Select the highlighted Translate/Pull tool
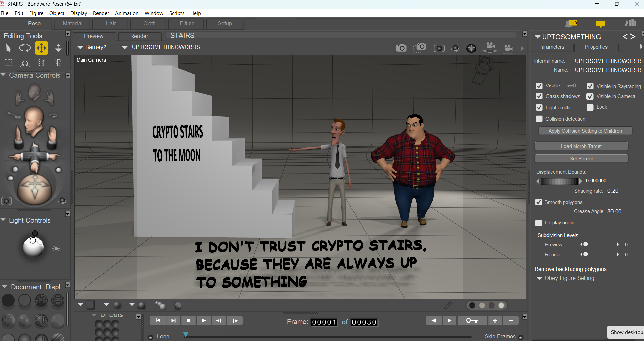 point(41,48)
